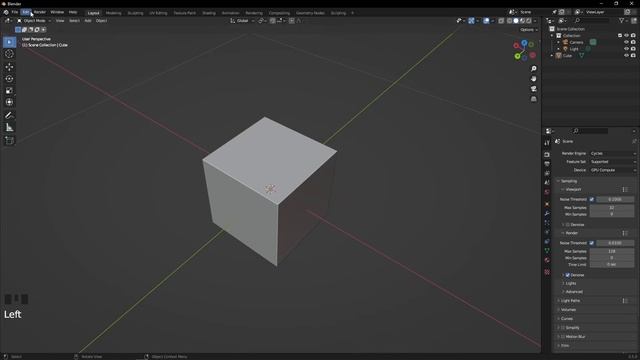Toggle viewport overlays button
This screenshot has height=360, width=640.
[486, 20]
